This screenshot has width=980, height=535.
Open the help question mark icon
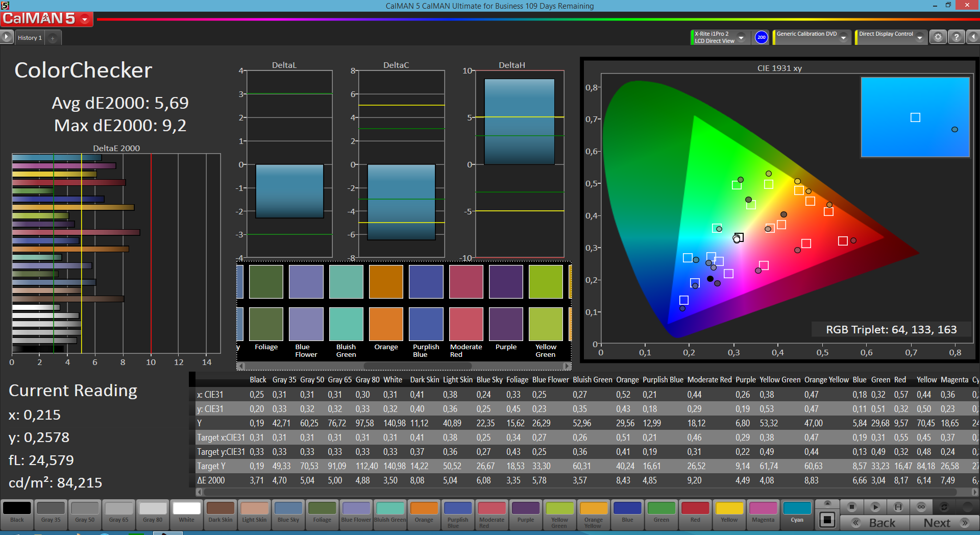(x=956, y=37)
